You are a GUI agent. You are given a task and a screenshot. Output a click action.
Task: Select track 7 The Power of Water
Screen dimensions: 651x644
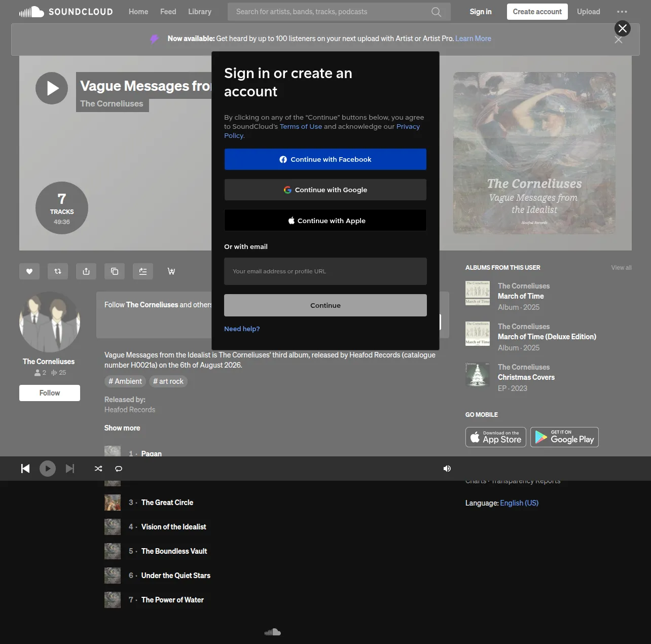172,600
